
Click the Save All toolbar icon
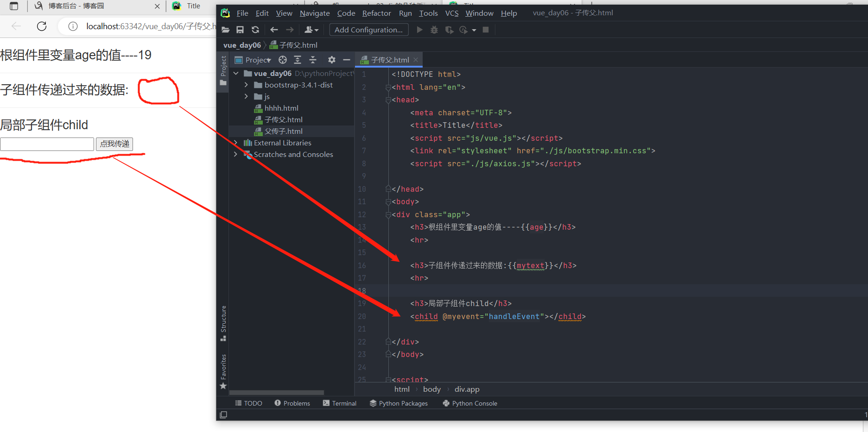click(x=240, y=30)
